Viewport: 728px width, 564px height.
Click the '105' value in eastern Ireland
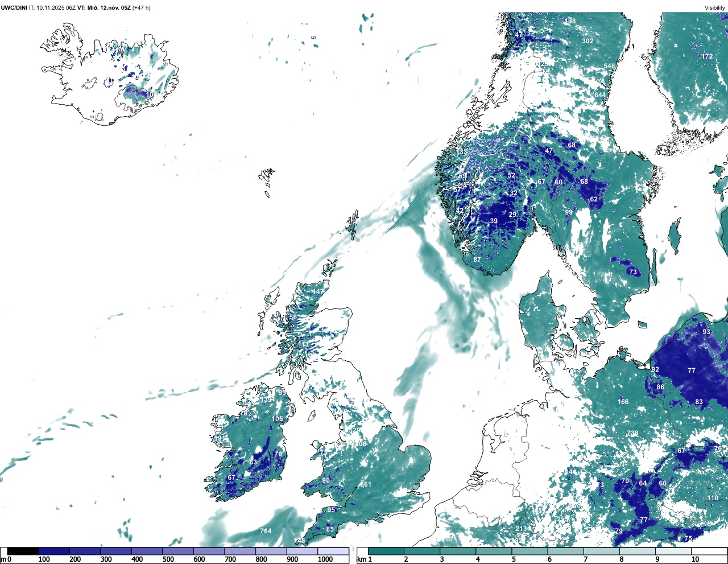[277, 419]
